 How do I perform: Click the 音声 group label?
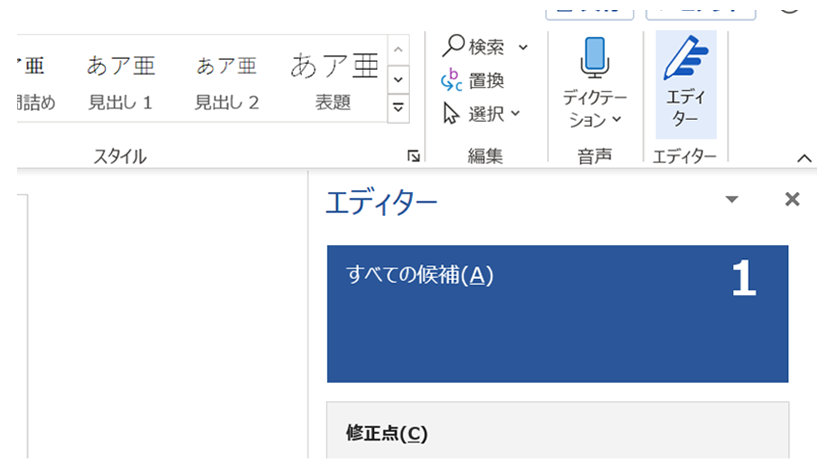[x=594, y=156]
